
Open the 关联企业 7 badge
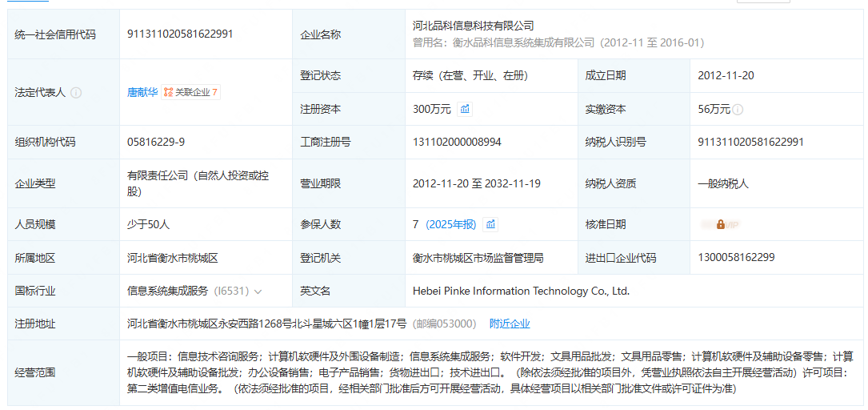point(191,93)
